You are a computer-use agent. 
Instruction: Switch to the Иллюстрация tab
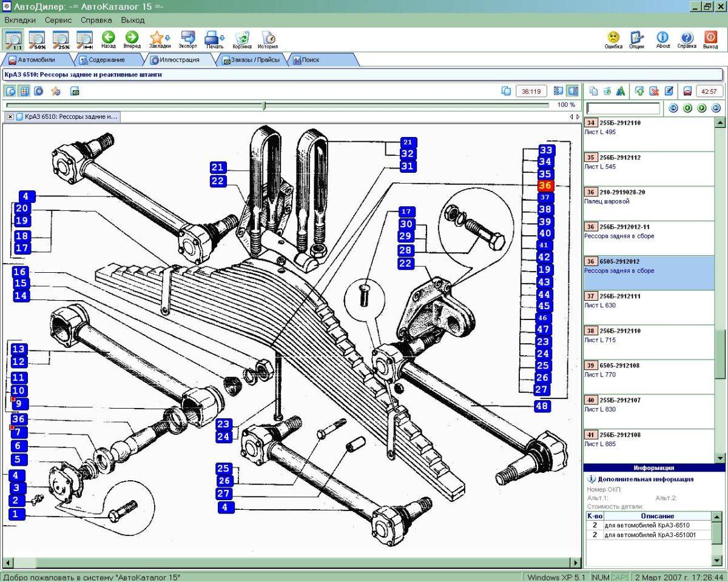(180, 60)
